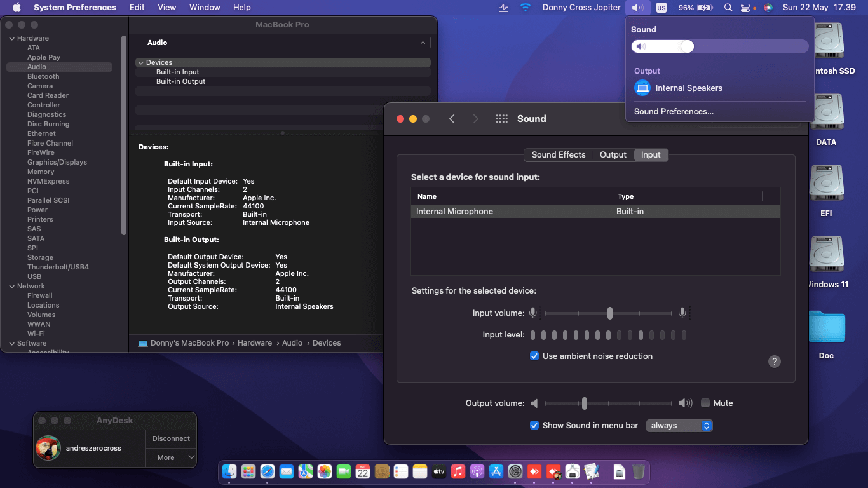This screenshot has width=868, height=488.
Task: Click the battery status icon in the menu bar
Action: 705,8
